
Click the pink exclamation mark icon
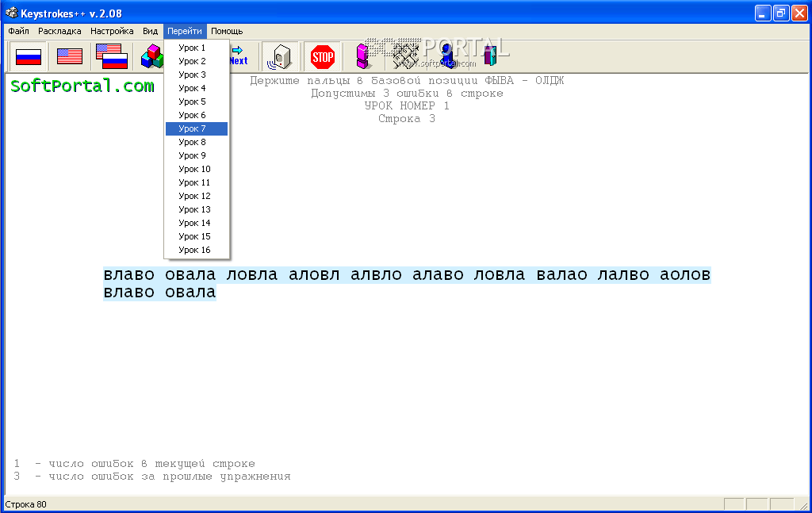click(x=362, y=56)
